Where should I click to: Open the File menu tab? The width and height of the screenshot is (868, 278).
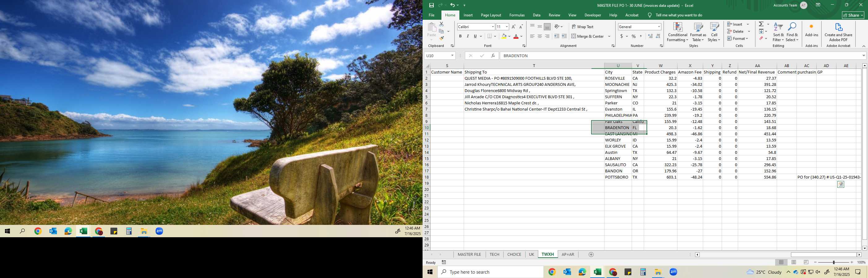point(431,15)
